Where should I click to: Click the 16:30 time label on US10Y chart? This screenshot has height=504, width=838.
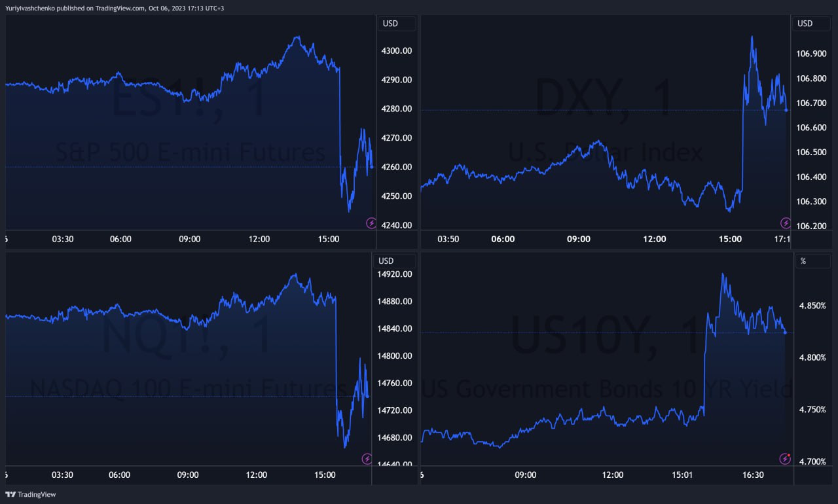[x=753, y=475]
